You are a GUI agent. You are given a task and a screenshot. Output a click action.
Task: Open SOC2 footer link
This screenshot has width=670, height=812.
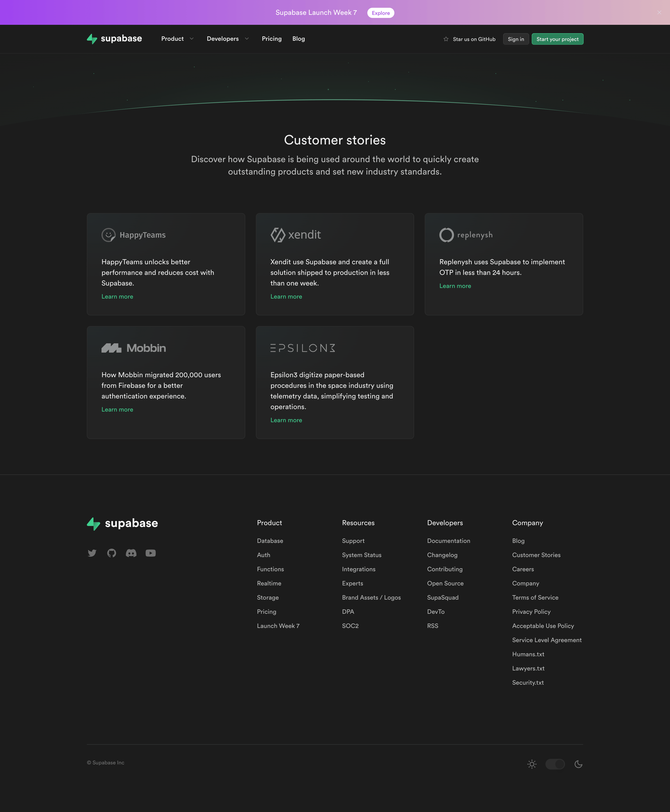[350, 626]
